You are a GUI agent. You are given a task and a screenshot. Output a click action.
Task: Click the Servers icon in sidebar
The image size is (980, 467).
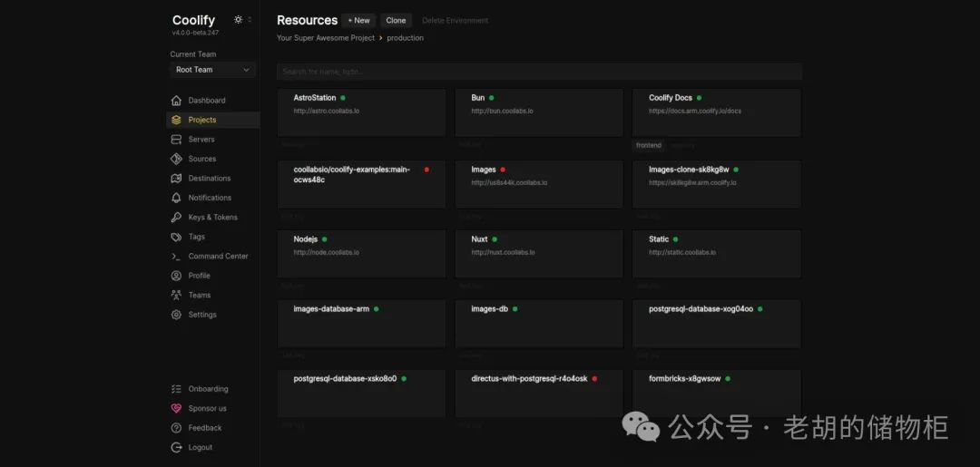pos(176,140)
